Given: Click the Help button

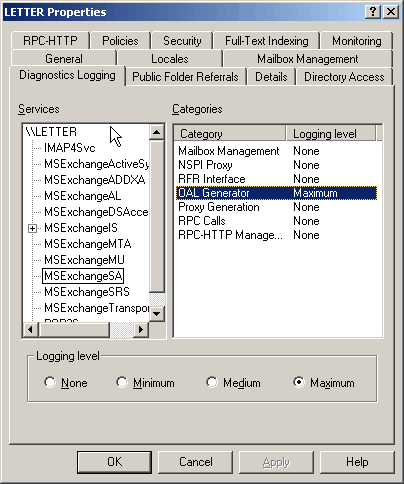Looking at the screenshot, I should pos(357,462).
